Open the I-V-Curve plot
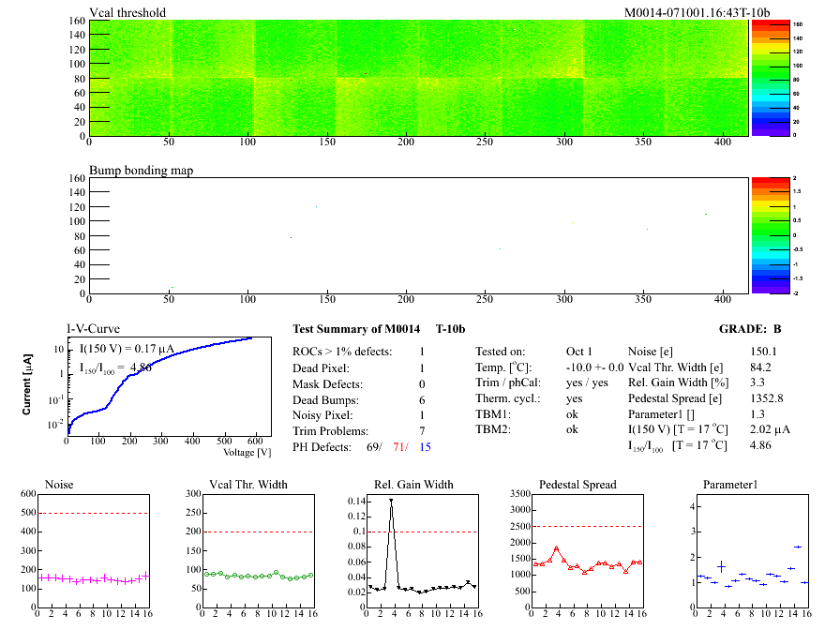 159,386
